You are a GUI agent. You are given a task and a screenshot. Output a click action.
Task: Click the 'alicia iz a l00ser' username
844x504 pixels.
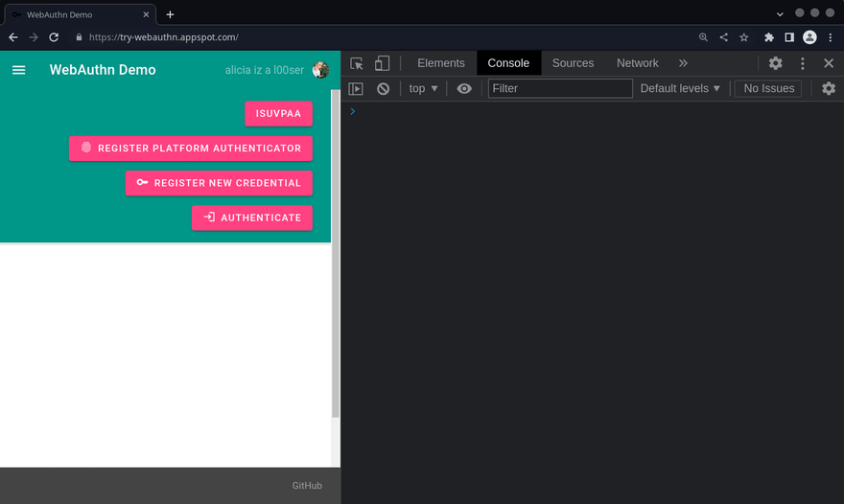point(265,70)
